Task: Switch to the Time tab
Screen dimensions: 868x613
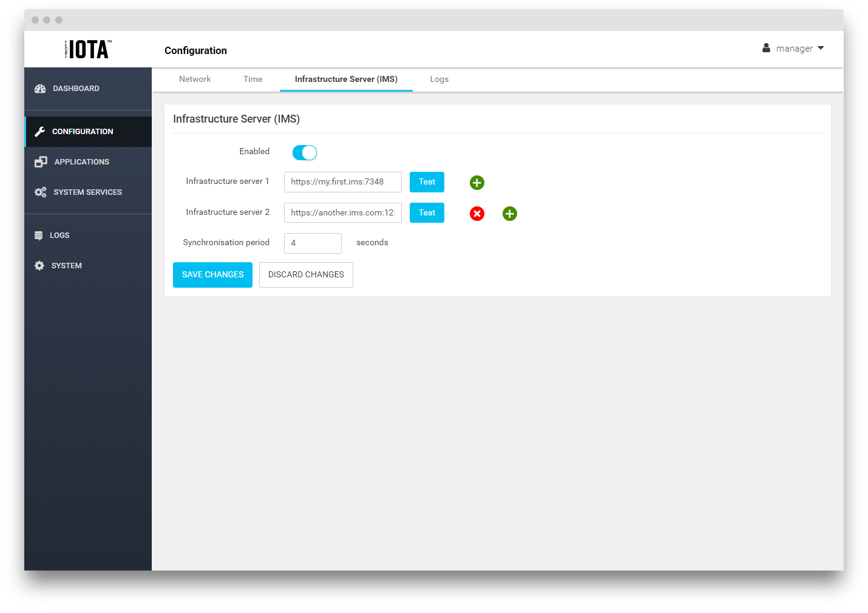Action: tap(253, 80)
